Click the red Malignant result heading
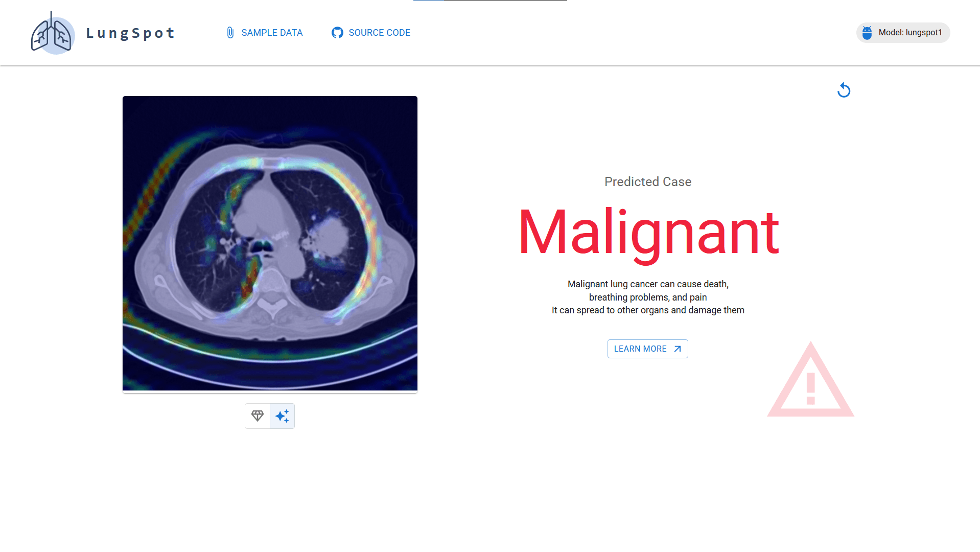 coord(648,233)
